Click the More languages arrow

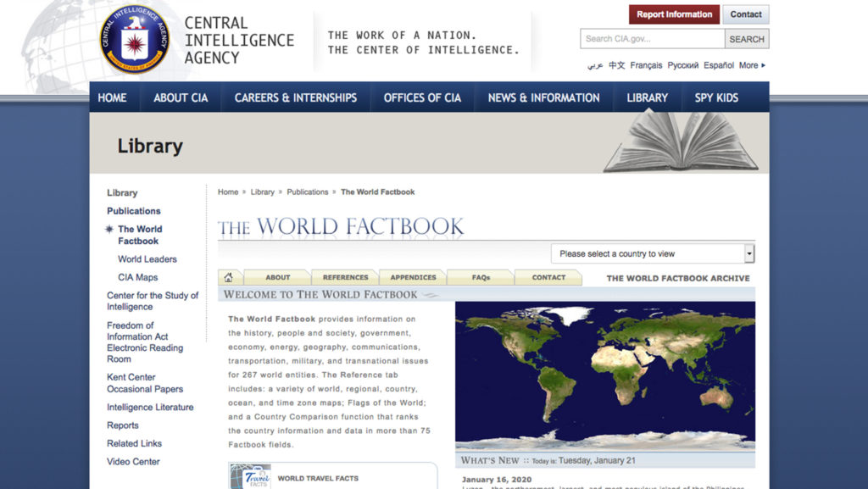click(764, 65)
